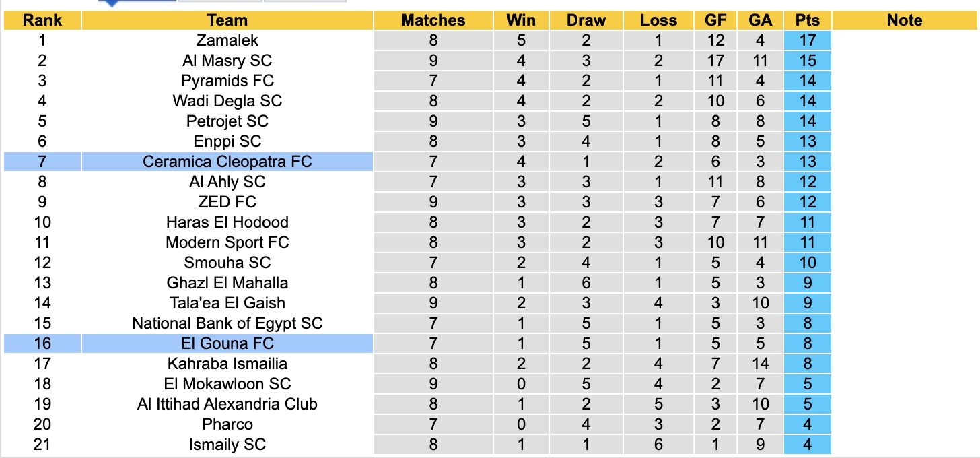This screenshot has height=458, width=980.
Task: Click the Pts column header
Action: (x=807, y=20)
